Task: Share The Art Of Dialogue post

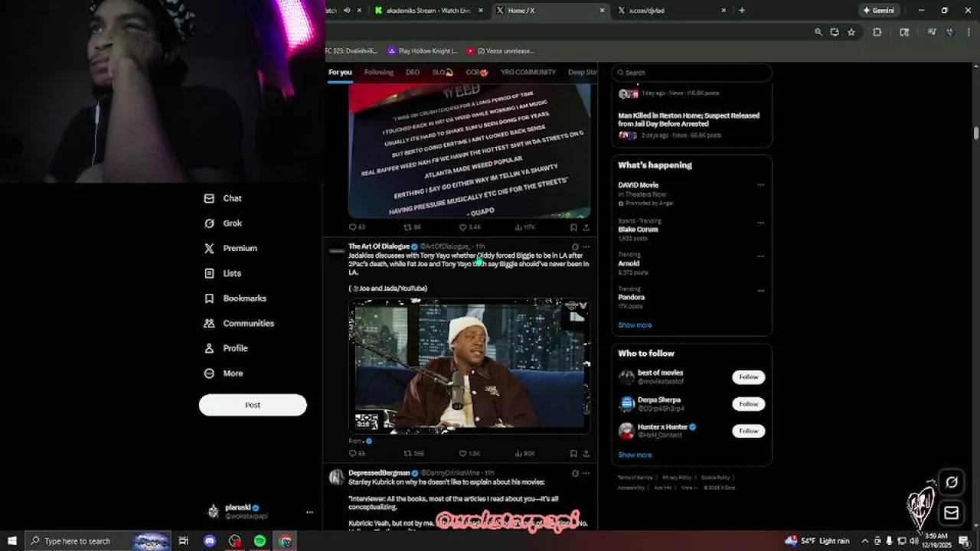Action: click(586, 454)
